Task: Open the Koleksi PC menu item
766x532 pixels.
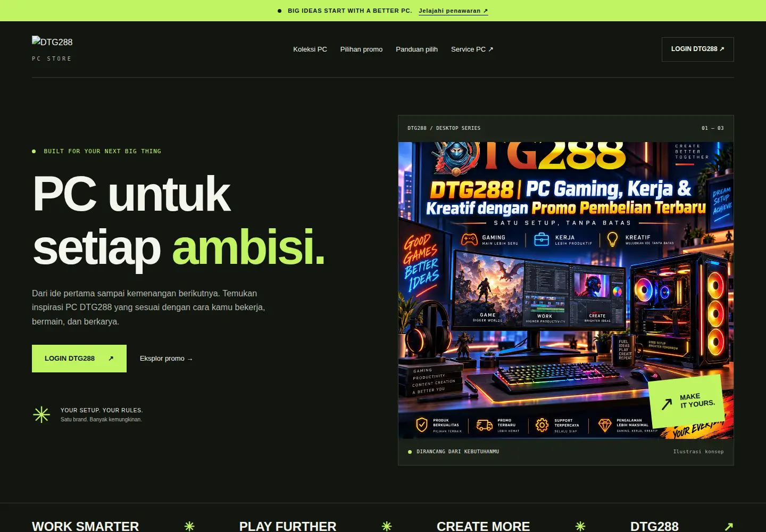Action: click(310, 49)
